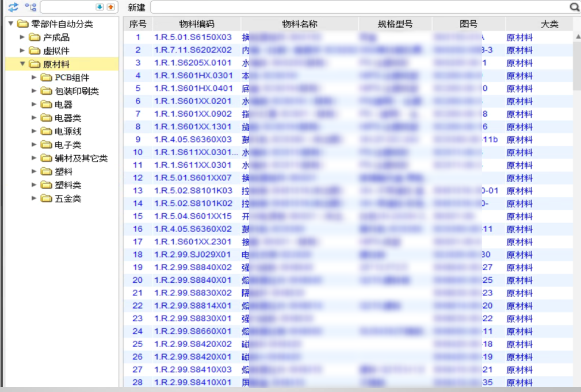
Task: Expand the 产成品 tree node
Action: (x=22, y=37)
